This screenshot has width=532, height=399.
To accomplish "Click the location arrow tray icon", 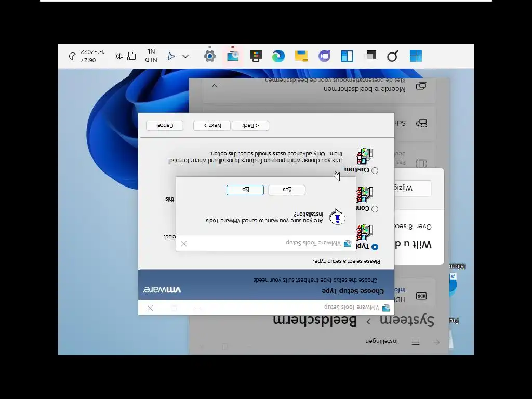I will 171,56.
